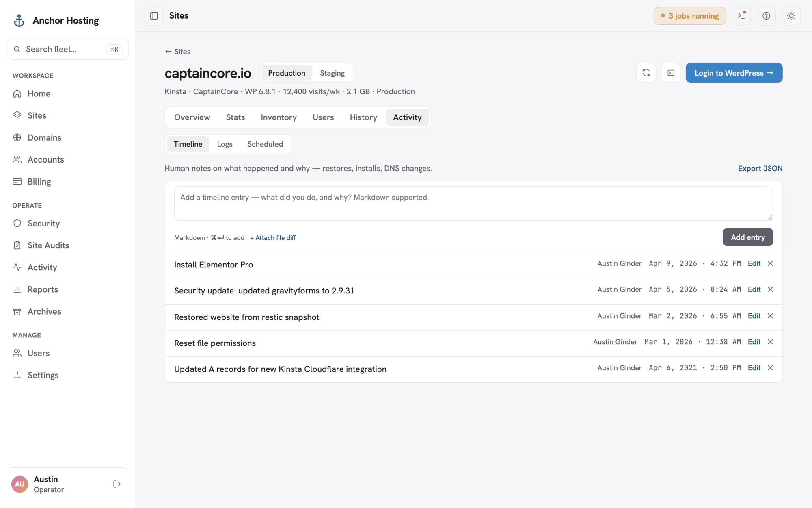
Task: Open Billing in the sidebar
Action: tap(67, 181)
